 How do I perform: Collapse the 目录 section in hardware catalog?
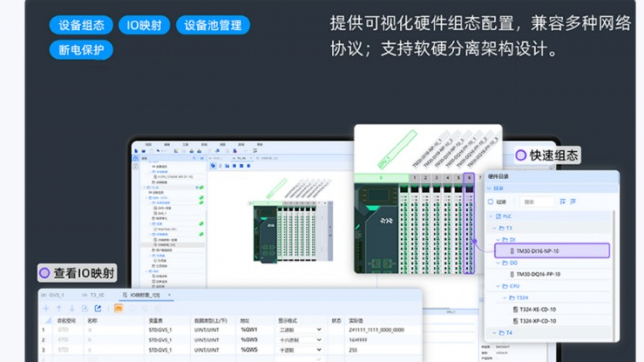pyautogui.click(x=489, y=189)
